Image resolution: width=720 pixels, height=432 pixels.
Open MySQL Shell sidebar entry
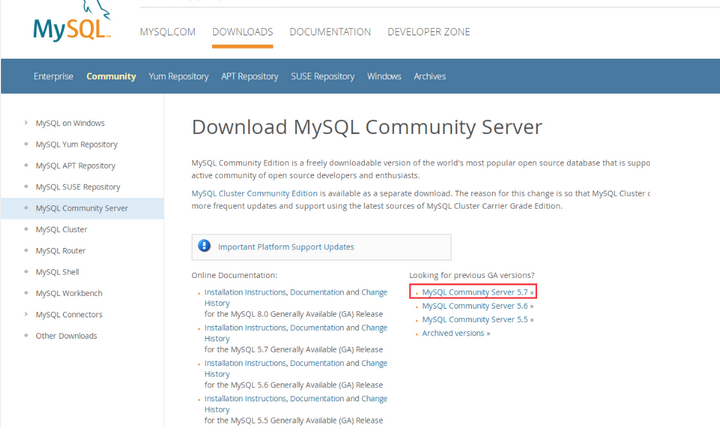(57, 272)
